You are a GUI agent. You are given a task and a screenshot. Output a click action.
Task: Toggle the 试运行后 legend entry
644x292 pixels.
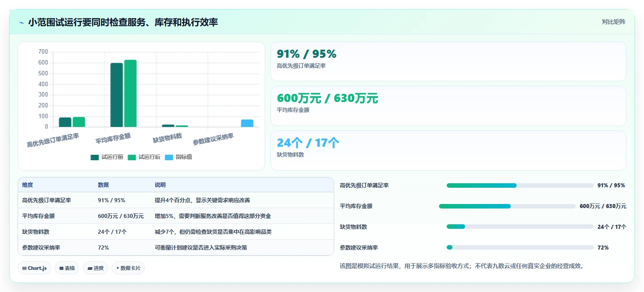pyautogui.click(x=144, y=157)
